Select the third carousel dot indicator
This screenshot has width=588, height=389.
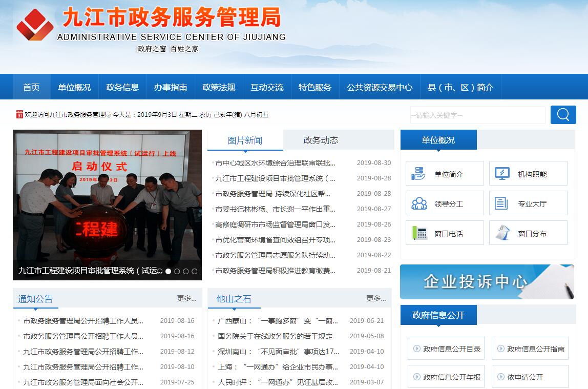coord(177,271)
